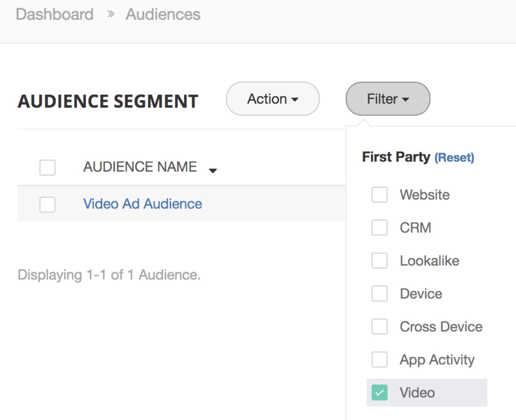Uncheck the green Video filter checkbox
516x420 pixels.
(379, 393)
